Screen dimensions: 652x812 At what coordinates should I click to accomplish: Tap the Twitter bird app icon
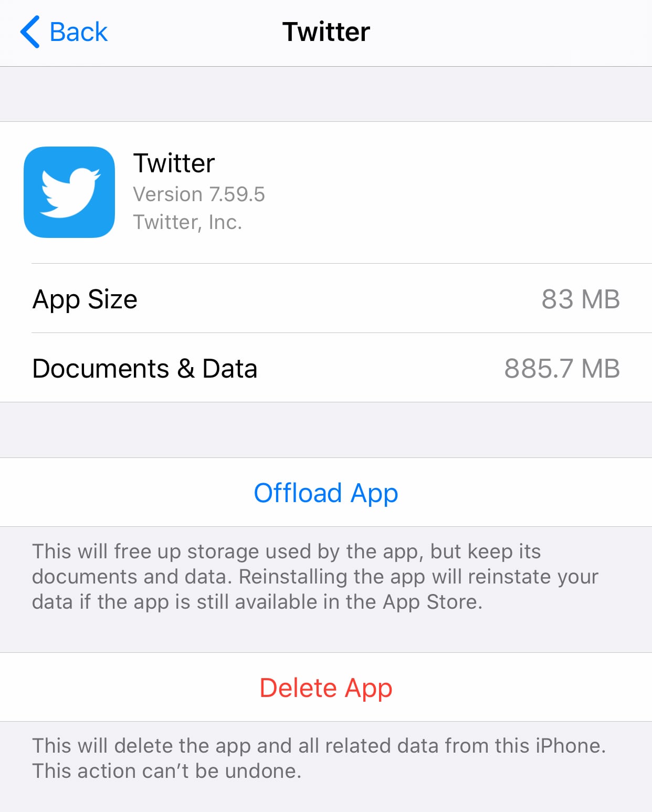point(69,192)
